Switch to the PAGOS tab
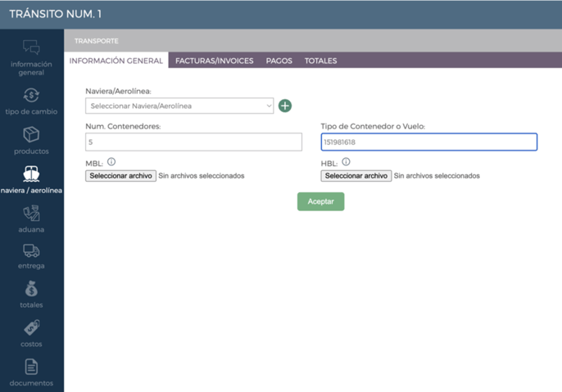562x392 pixels. click(x=279, y=61)
